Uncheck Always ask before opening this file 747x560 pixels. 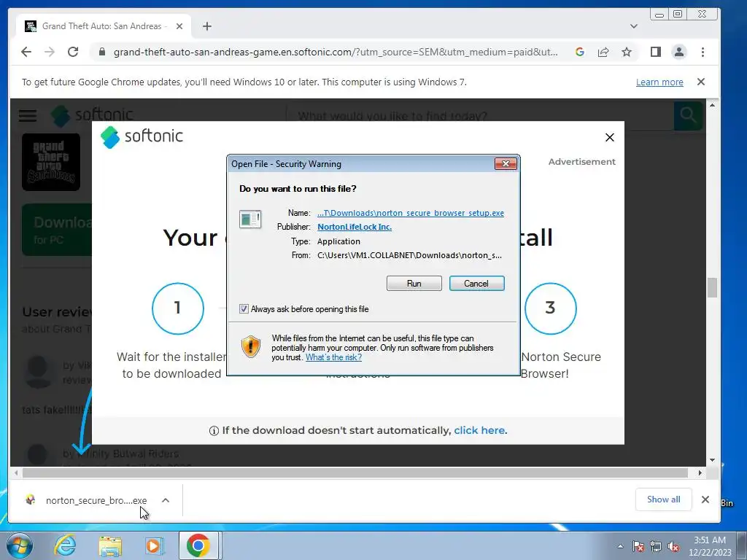pyautogui.click(x=244, y=309)
